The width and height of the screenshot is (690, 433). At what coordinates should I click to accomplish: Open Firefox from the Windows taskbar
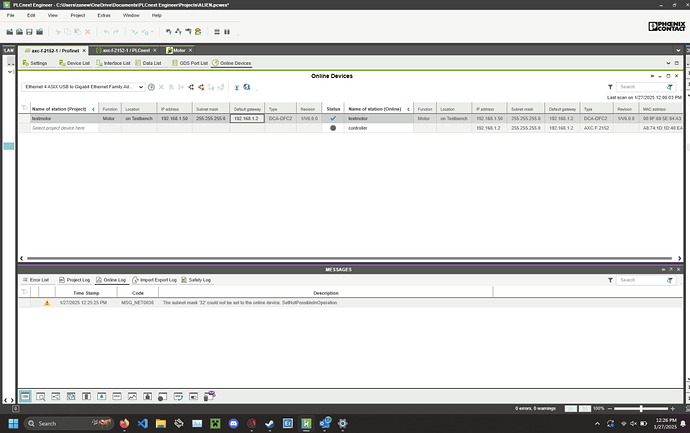click(x=123, y=423)
